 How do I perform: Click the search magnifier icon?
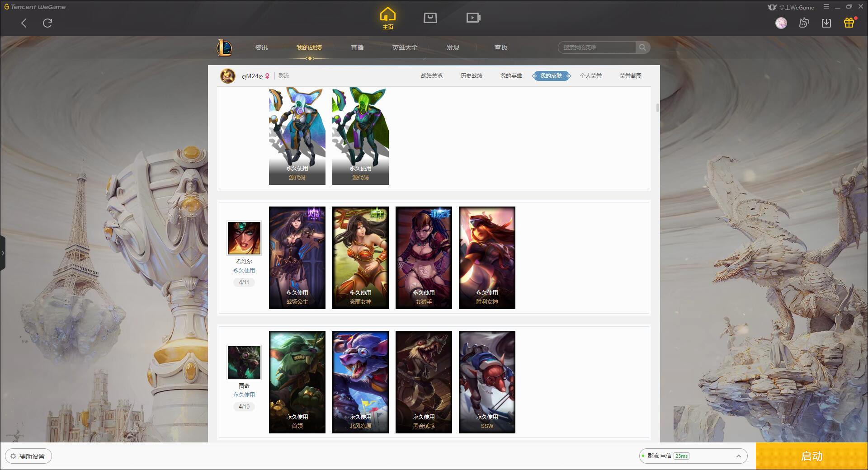pyautogui.click(x=642, y=47)
